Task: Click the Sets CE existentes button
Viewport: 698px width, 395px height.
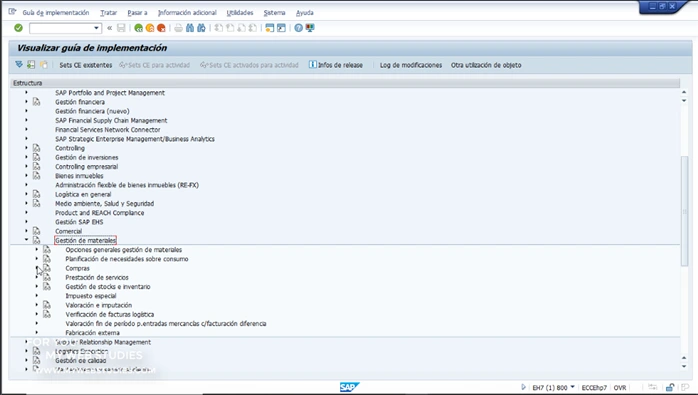Action: (85, 65)
